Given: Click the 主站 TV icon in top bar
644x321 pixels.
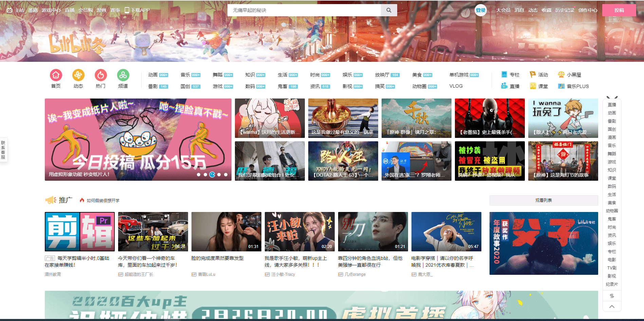Looking at the screenshot, I should (x=10, y=10).
